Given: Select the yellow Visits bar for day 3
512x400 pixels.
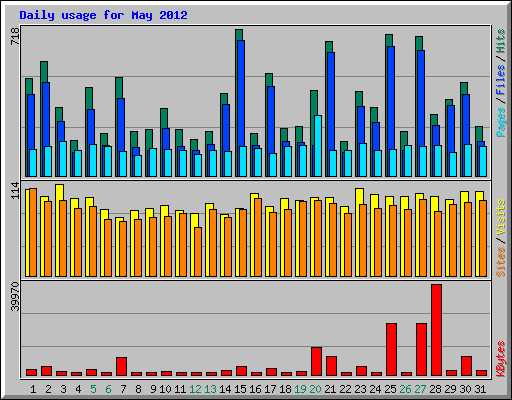Looking at the screenshot, I should click(60, 192).
